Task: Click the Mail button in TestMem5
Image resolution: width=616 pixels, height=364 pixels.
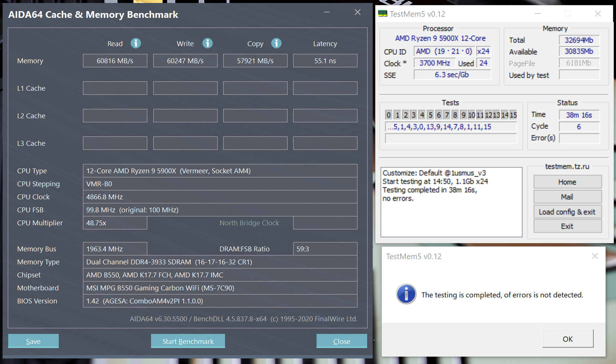Action: pyautogui.click(x=568, y=197)
